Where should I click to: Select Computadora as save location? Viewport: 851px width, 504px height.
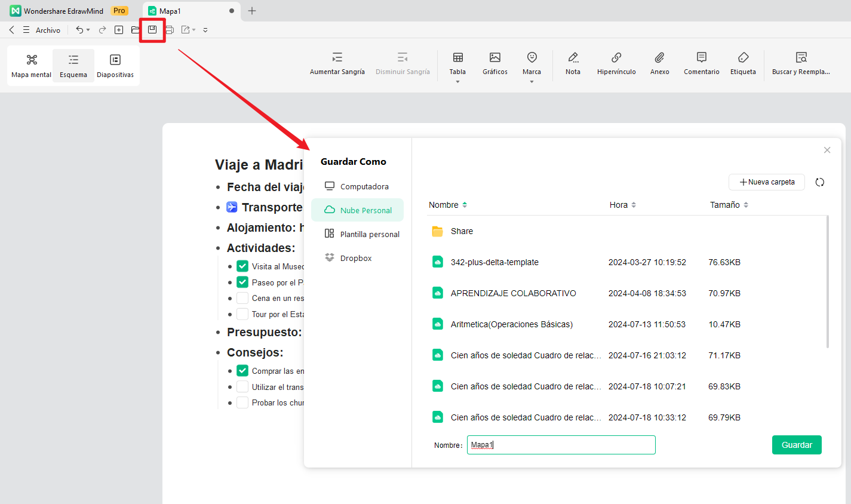[x=357, y=186]
